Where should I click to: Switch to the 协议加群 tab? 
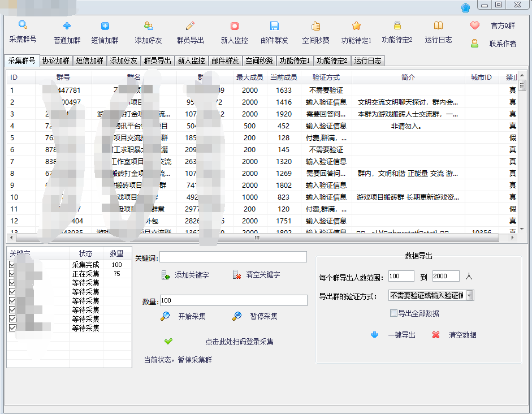tap(55, 61)
